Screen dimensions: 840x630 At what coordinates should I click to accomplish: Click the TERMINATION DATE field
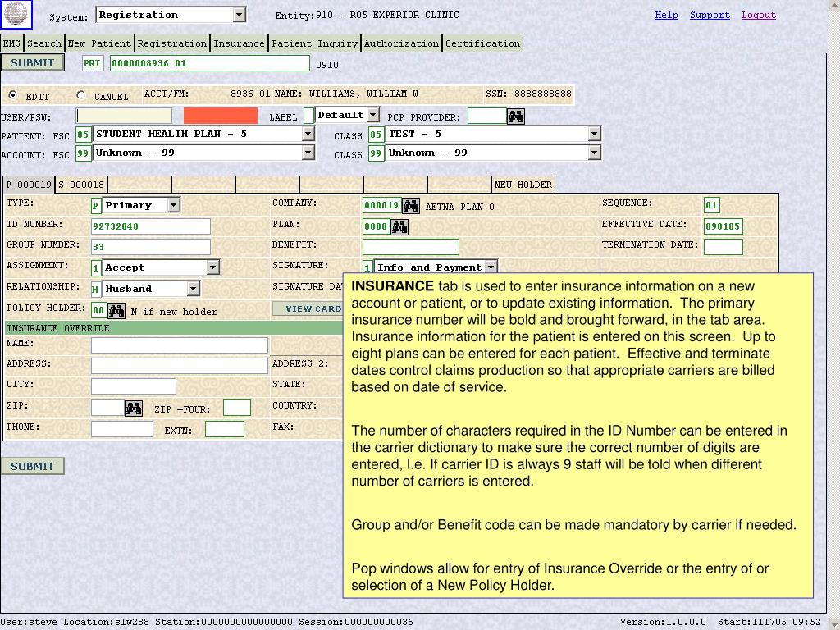click(724, 246)
